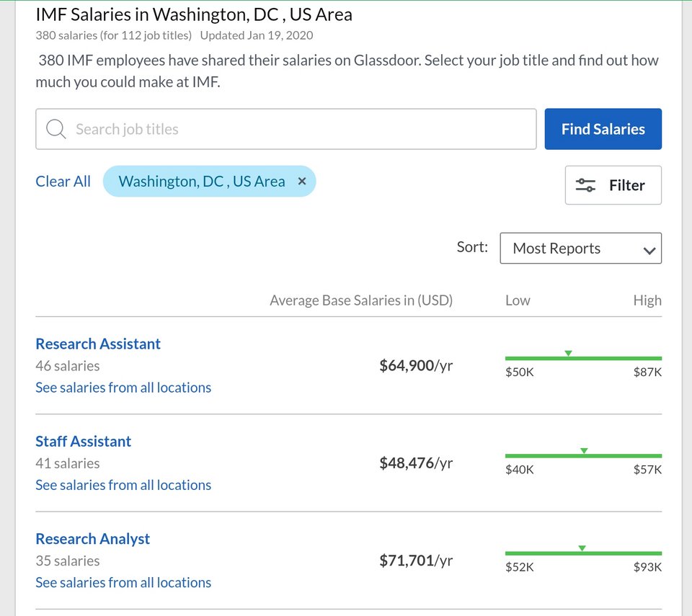Click the $48,476/yr average salary

(416, 463)
